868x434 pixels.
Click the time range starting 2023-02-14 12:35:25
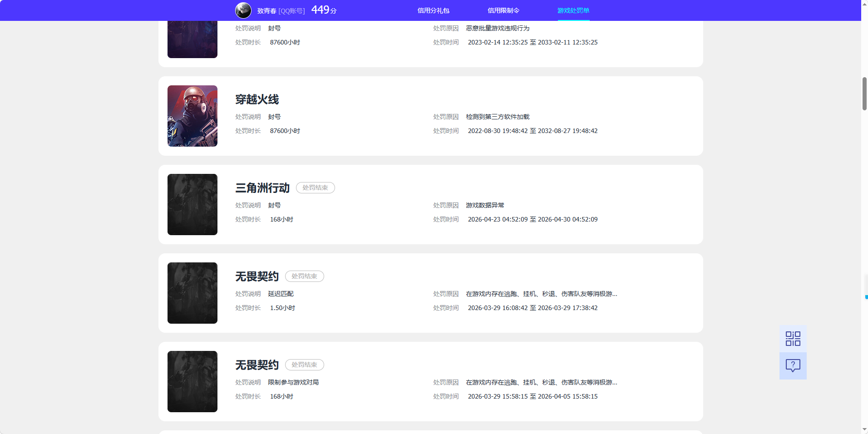coord(533,42)
